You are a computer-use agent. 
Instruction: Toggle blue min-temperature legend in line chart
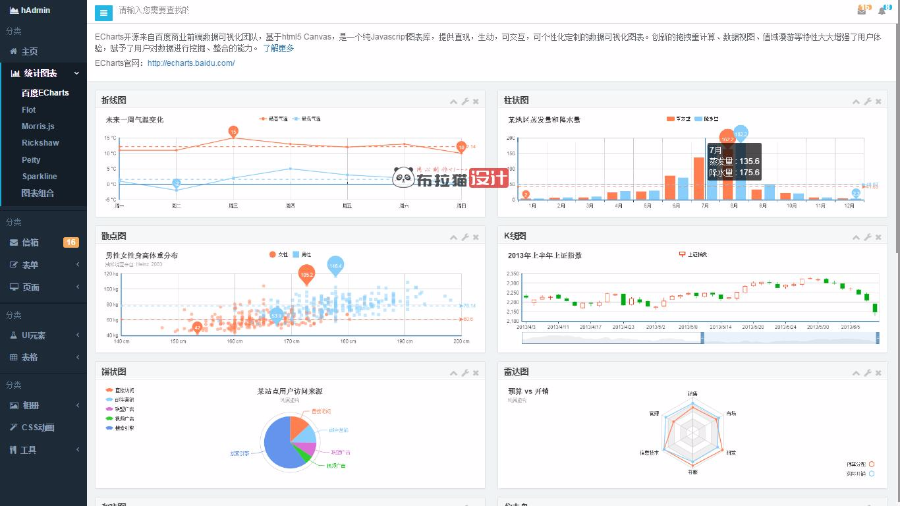pyautogui.click(x=307, y=119)
